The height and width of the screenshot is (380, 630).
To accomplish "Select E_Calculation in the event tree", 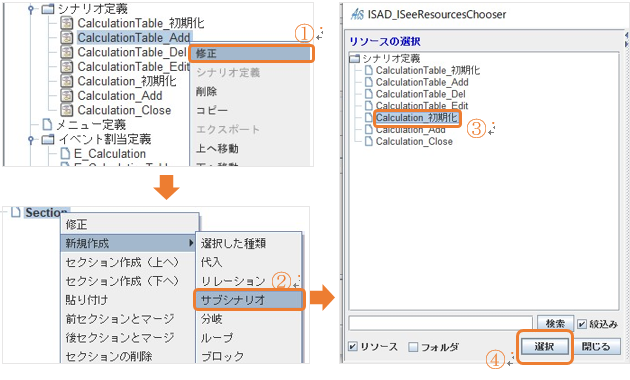I will coord(110,153).
